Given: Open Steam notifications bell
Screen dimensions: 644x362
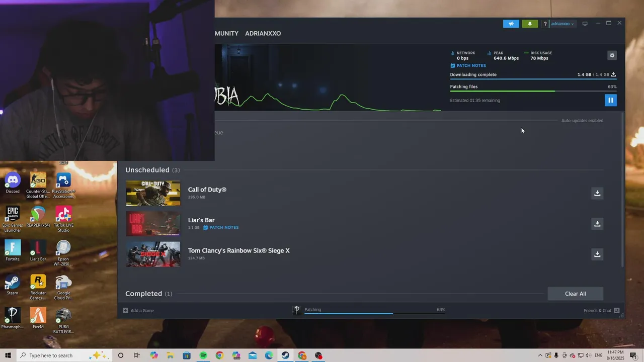Looking at the screenshot, I should coord(530,24).
